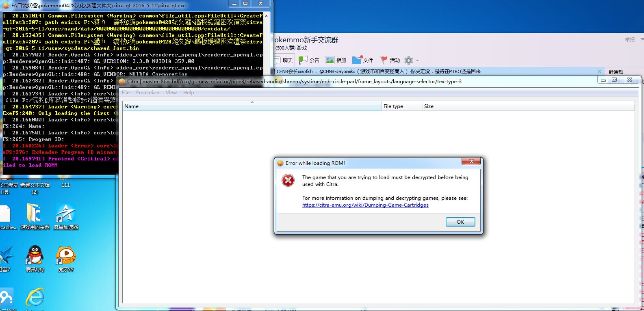
Task: Sort game list by Size column
Action: tap(528, 106)
